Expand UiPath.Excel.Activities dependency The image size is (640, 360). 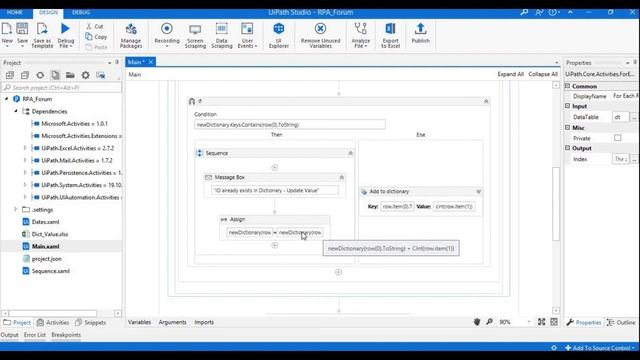coord(25,148)
